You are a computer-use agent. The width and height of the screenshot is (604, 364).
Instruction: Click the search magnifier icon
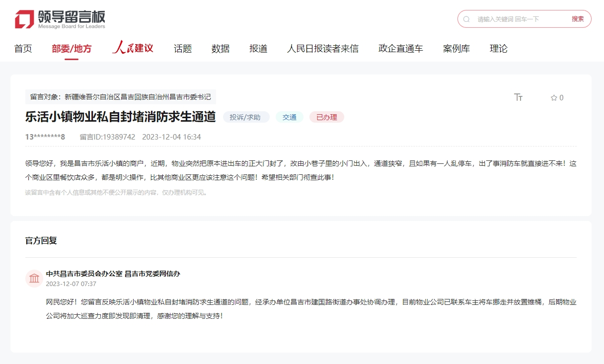466,19
